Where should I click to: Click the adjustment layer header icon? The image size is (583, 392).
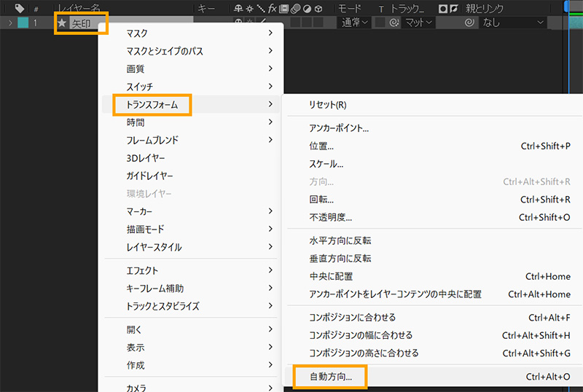307,8
